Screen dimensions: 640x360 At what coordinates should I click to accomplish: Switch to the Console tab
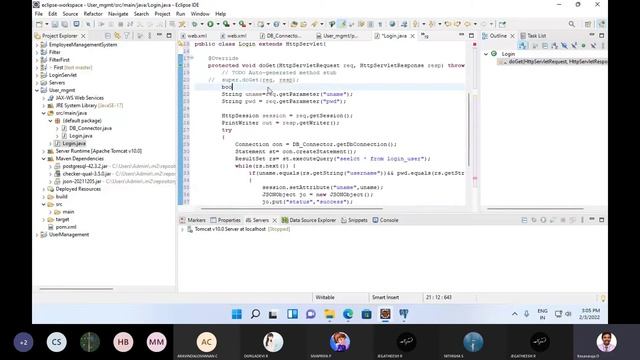(385, 220)
